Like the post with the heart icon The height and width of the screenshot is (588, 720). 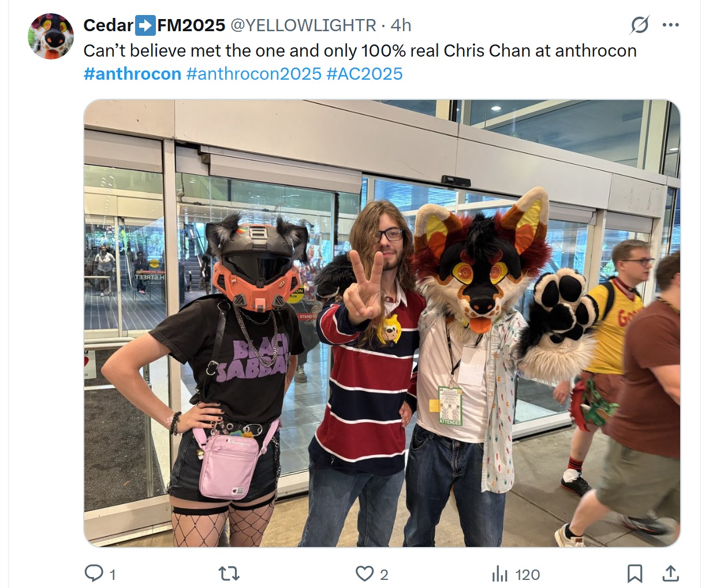point(364,574)
